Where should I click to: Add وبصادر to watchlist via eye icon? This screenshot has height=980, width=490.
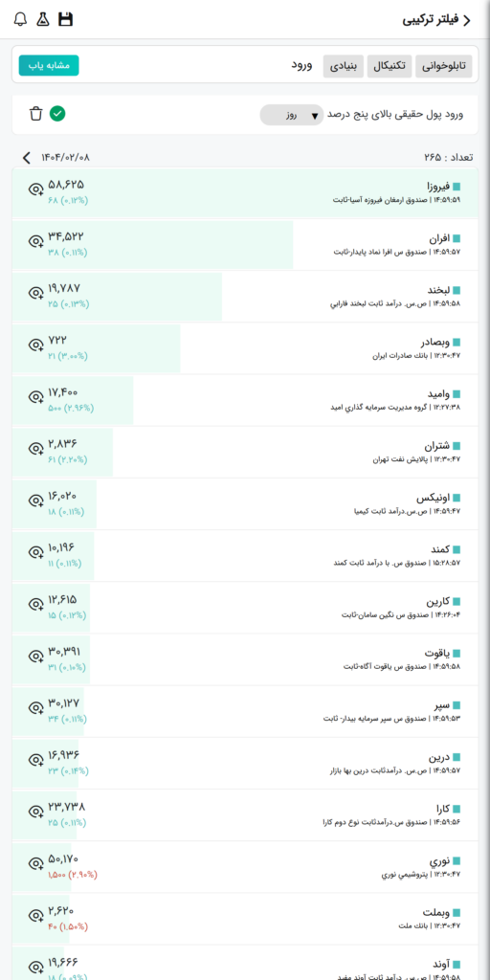click(35, 345)
